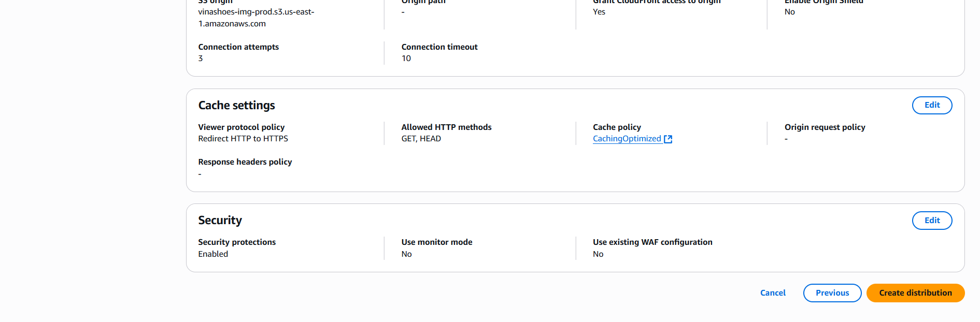Select the Viewer protocol policy value
This screenshot has width=980, height=322.
coord(243,138)
